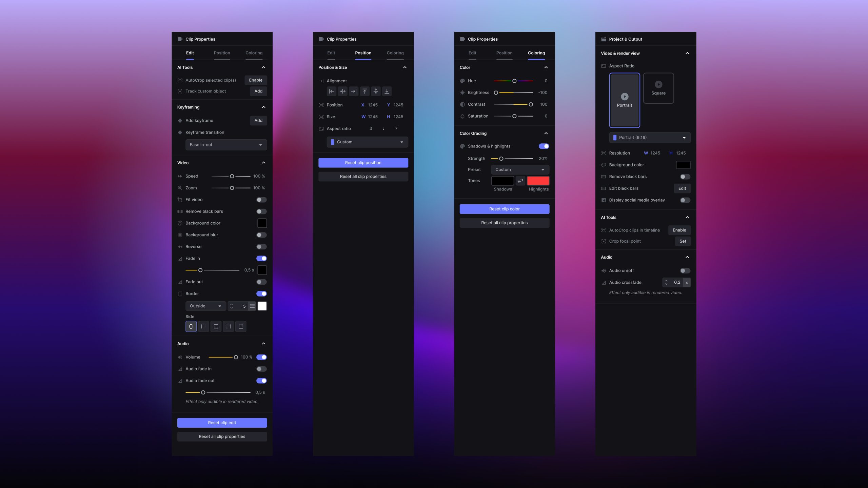
Task: Open the Edit tab in Position panel
Action: point(331,53)
